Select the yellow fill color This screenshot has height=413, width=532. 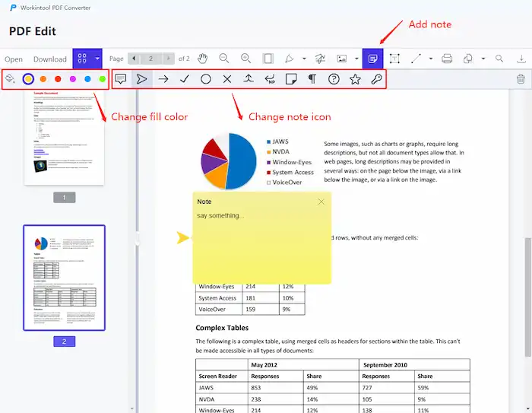pyautogui.click(x=28, y=79)
